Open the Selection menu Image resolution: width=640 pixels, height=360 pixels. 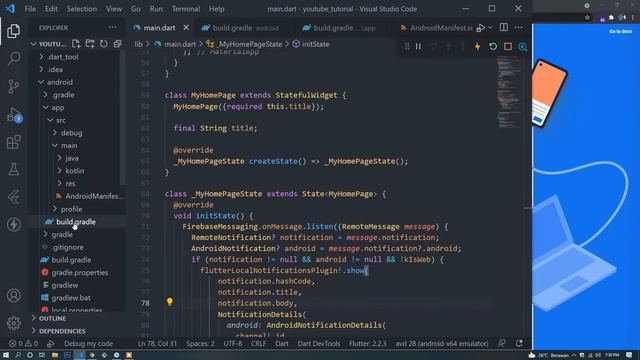click(82, 9)
